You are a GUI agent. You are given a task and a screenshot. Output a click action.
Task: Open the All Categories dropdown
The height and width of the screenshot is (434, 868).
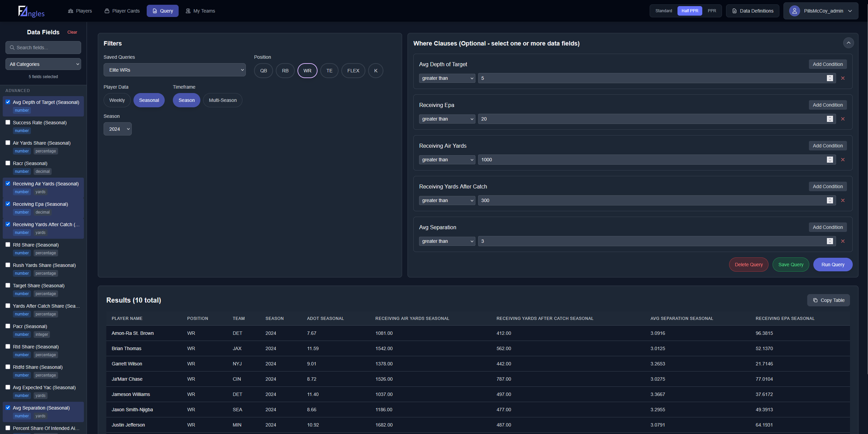pyautogui.click(x=43, y=64)
